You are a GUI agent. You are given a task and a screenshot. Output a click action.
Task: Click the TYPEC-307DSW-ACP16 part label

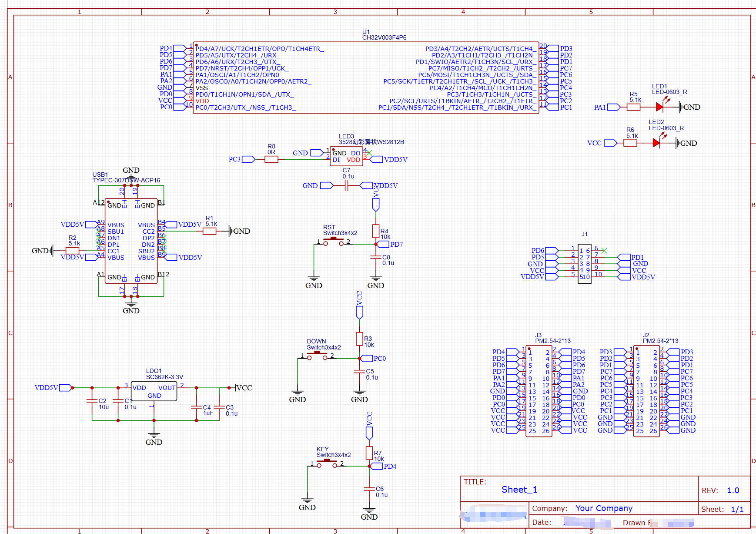[126, 180]
